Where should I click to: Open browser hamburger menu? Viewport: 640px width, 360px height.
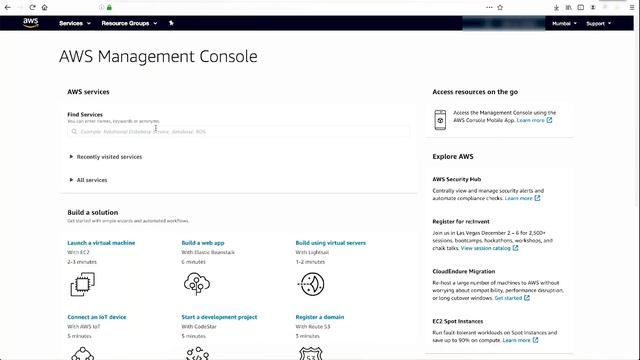pyautogui.click(x=632, y=7)
